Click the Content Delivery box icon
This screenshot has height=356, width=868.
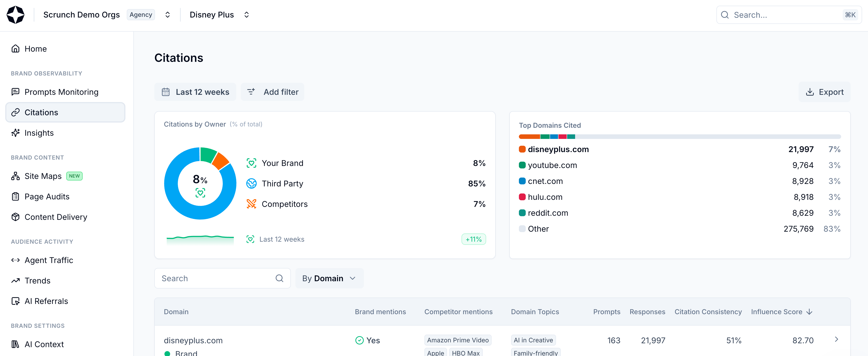pyautogui.click(x=15, y=217)
